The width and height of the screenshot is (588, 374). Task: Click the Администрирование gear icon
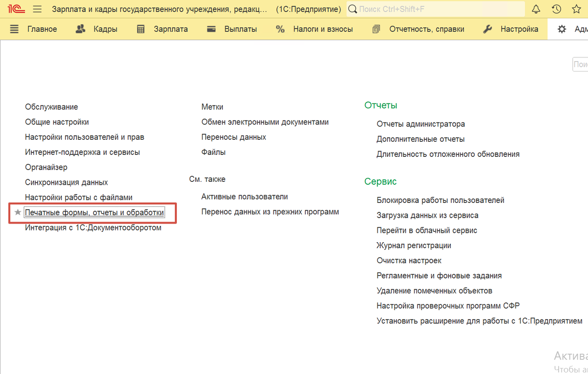pyautogui.click(x=562, y=29)
